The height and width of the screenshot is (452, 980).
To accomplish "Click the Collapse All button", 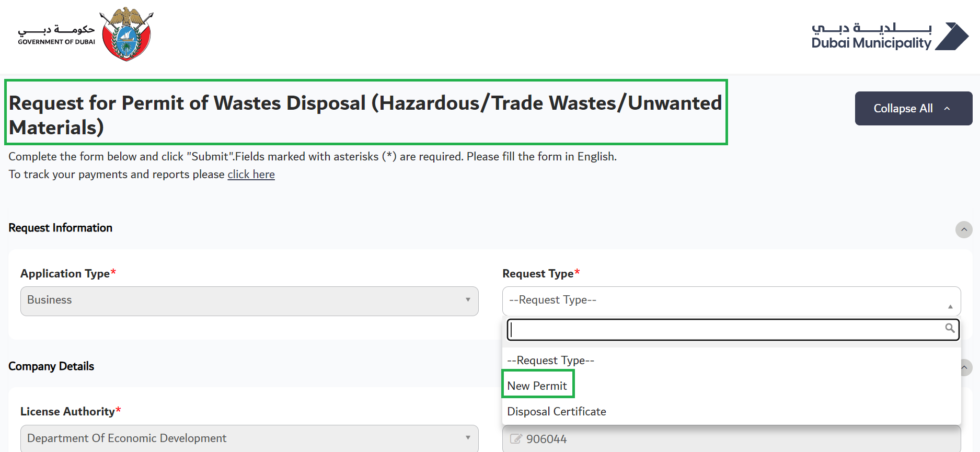I will pyautogui.click(x=913, y=108).
